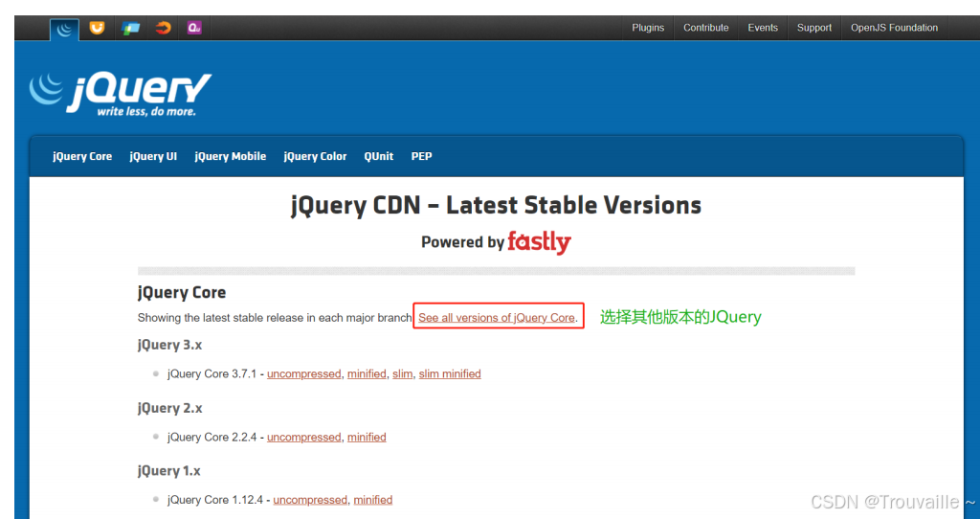Click the jQuery Core section heading

click(x=182, y=293)
